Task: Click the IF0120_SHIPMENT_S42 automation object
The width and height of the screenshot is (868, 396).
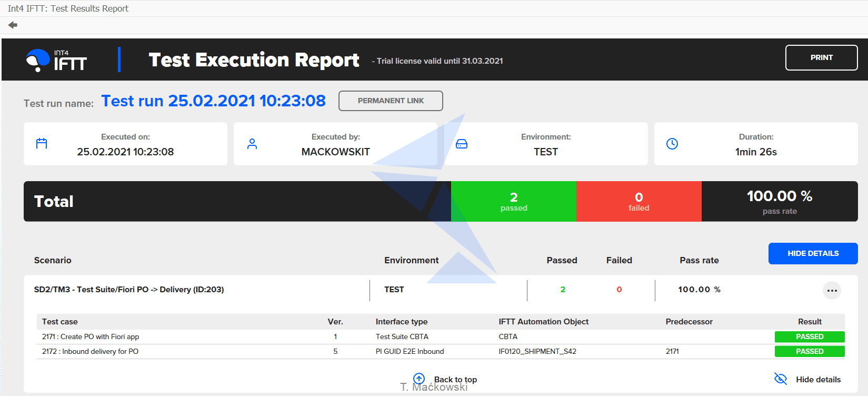Action: pos(537,351)
